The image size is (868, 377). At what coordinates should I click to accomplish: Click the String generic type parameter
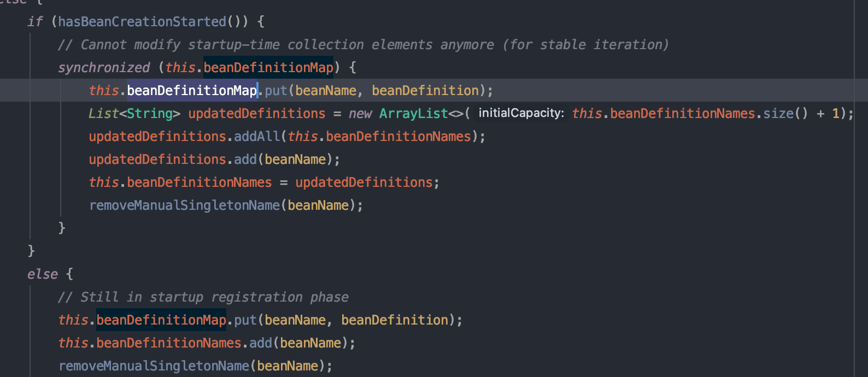click(x=150, y=114)
